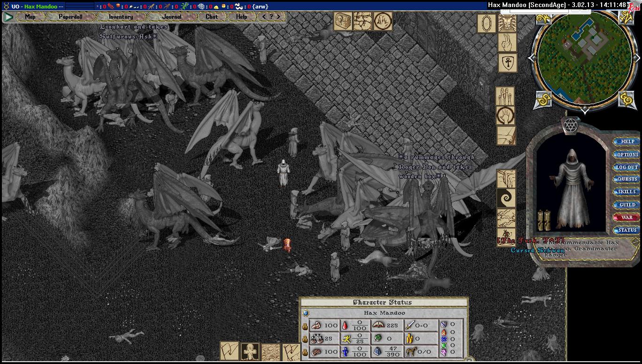
Task: Click the Inventory menu button
Action: click(121, 17)
